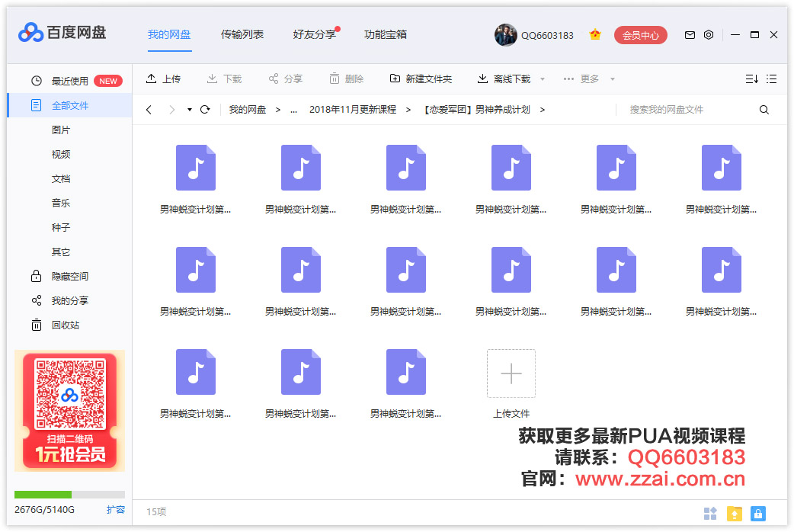
Task: Switch to the 我的网盘 tab
Action: coord(169,34)
